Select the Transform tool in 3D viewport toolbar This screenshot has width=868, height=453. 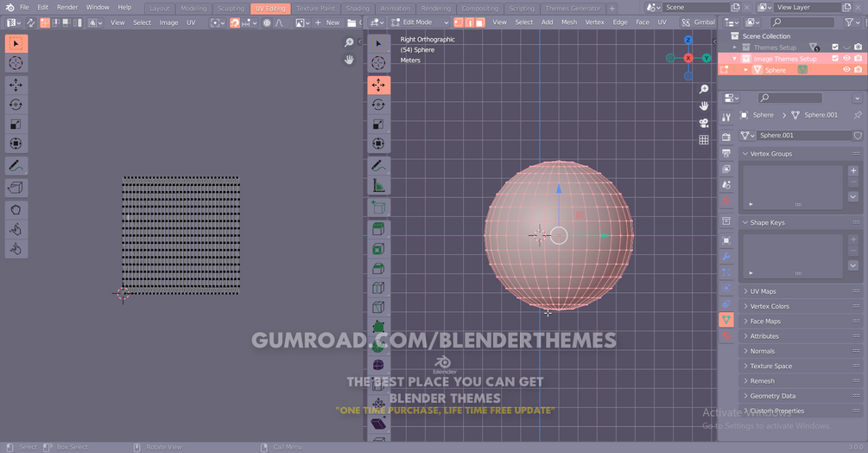pos(378,144)
